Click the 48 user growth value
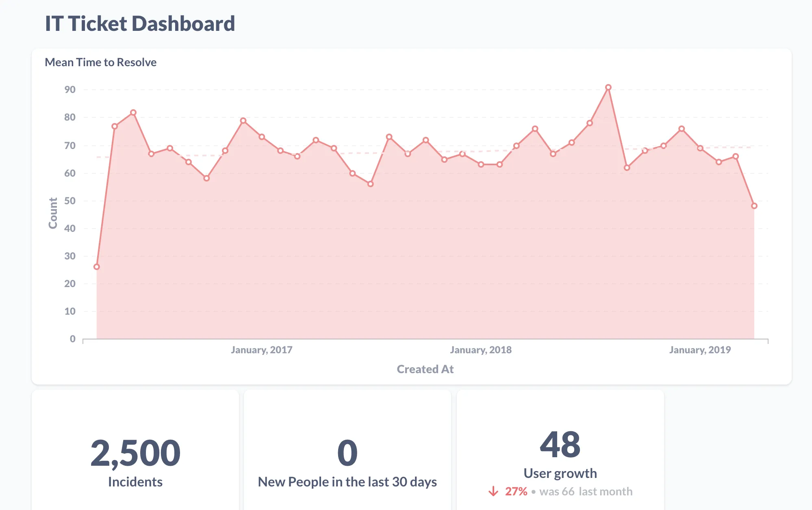This screenshot has height=510, width=812. [560, 444]
